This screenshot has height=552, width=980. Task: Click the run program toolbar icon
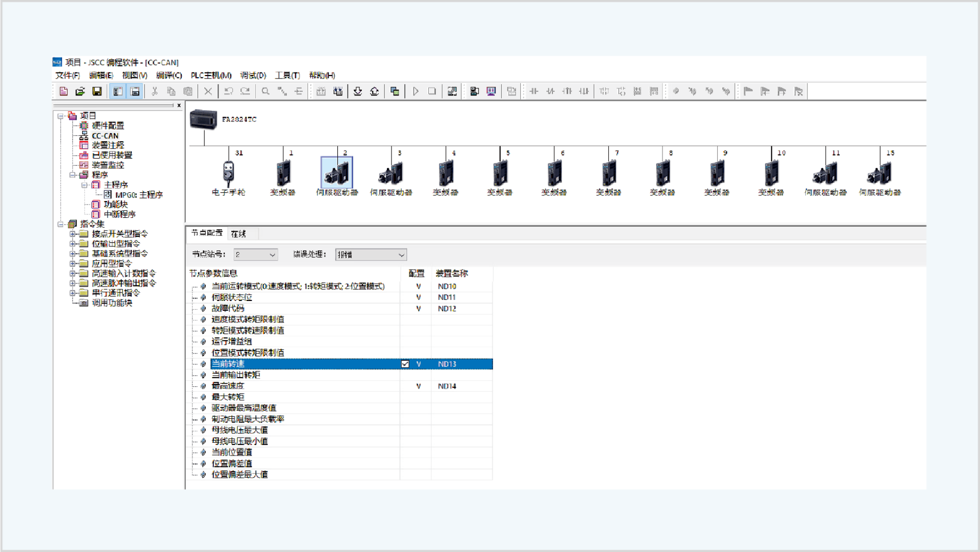tap(415, 91)
